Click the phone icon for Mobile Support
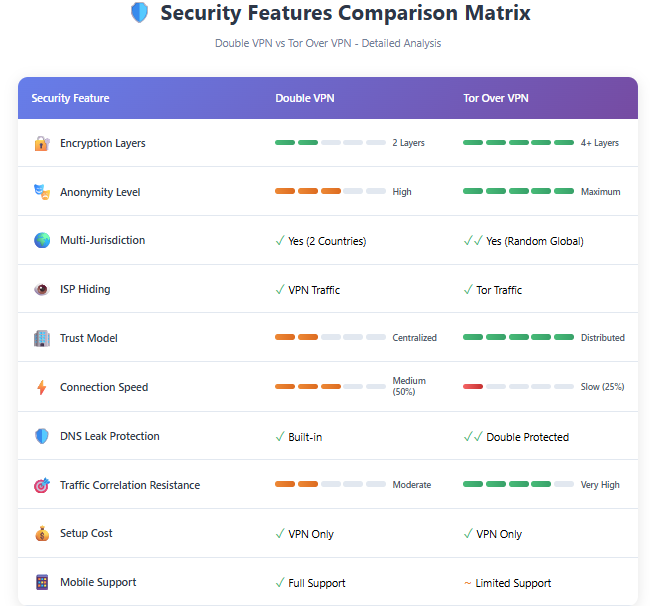The height and width of the screenshot is (606, 650). [x=42, y=583]
